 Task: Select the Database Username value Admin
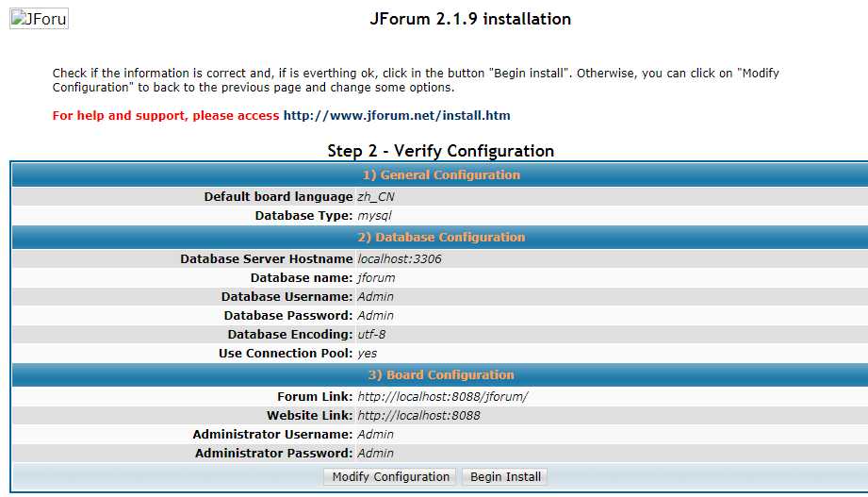click(x=375, y=296)
